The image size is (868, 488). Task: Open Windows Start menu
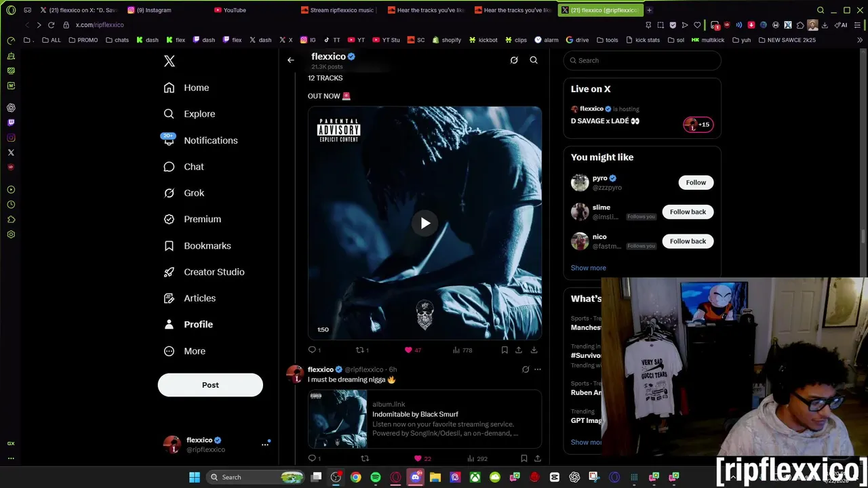pos(195,477)
